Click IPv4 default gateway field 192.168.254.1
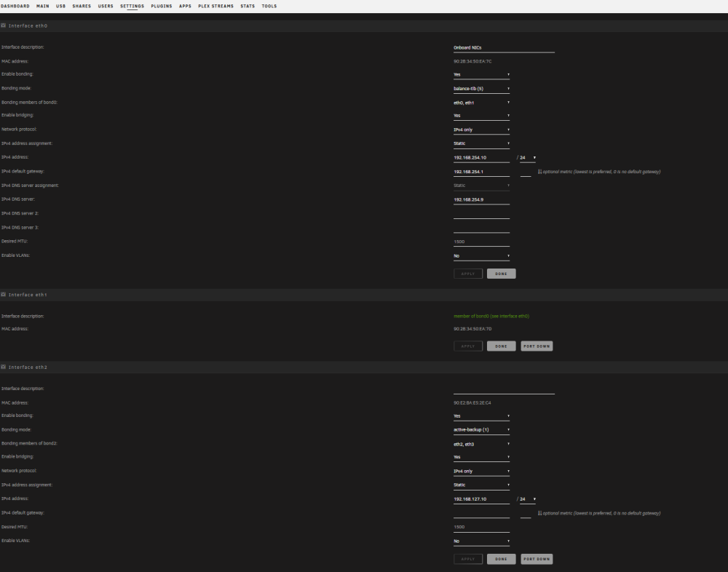 pos(481,171)
